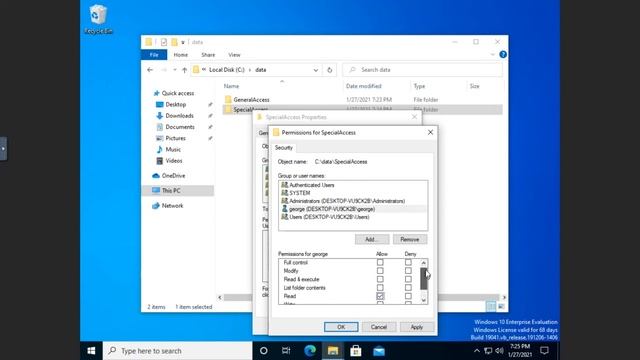
Task: Launch Microsoft Edge from taskbar
Action: (x=310, y=351)
